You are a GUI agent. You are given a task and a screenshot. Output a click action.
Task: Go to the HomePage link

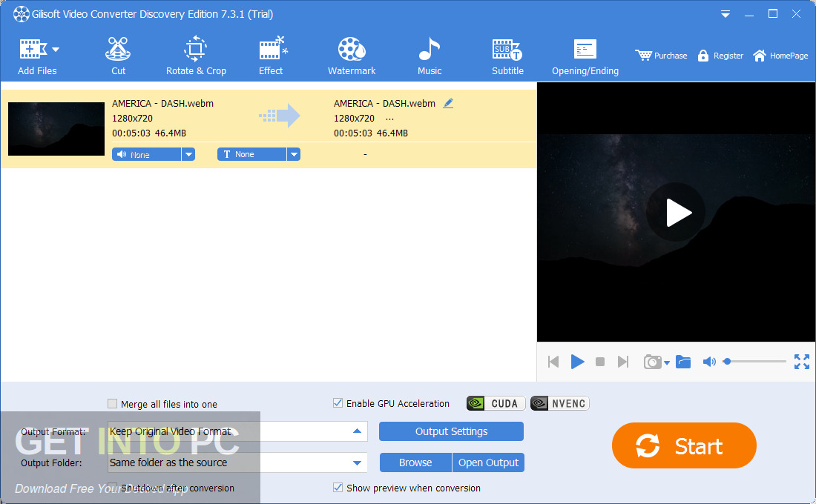coord(780,56)
